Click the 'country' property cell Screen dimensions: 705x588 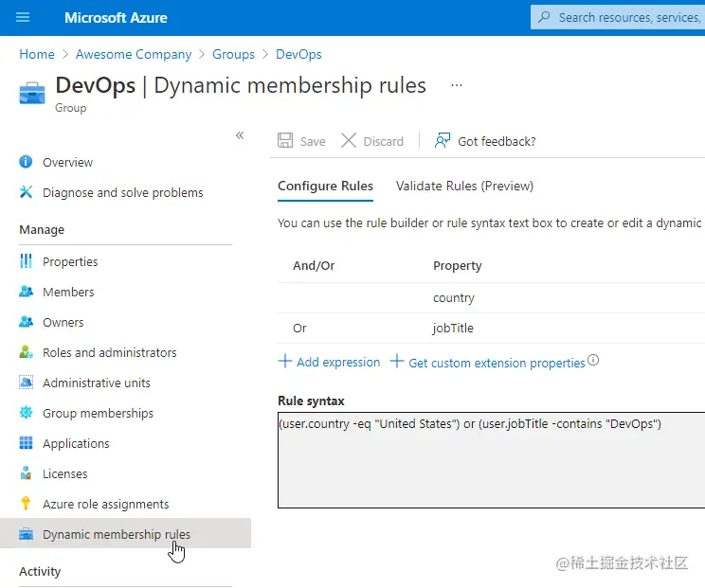click(454, 298)
